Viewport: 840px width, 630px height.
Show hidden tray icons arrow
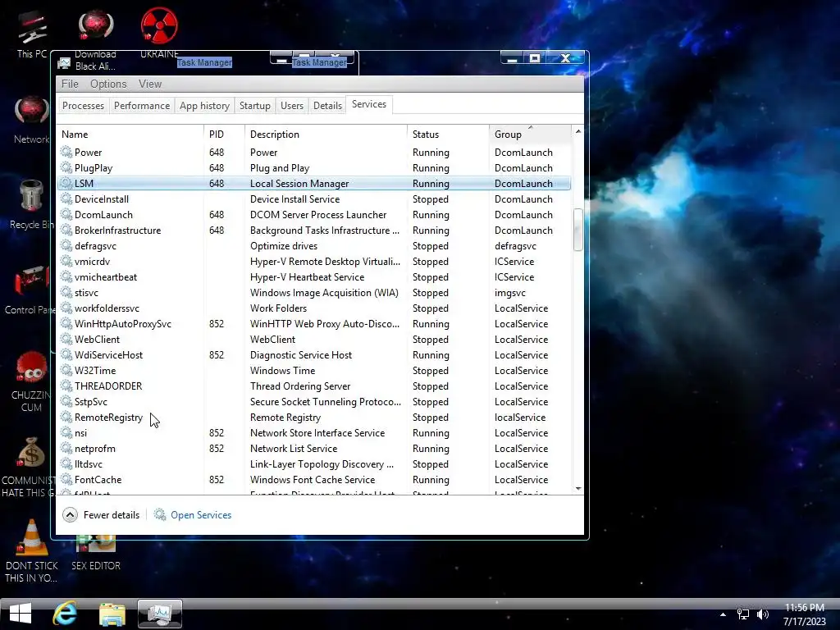tap(723, 614)
